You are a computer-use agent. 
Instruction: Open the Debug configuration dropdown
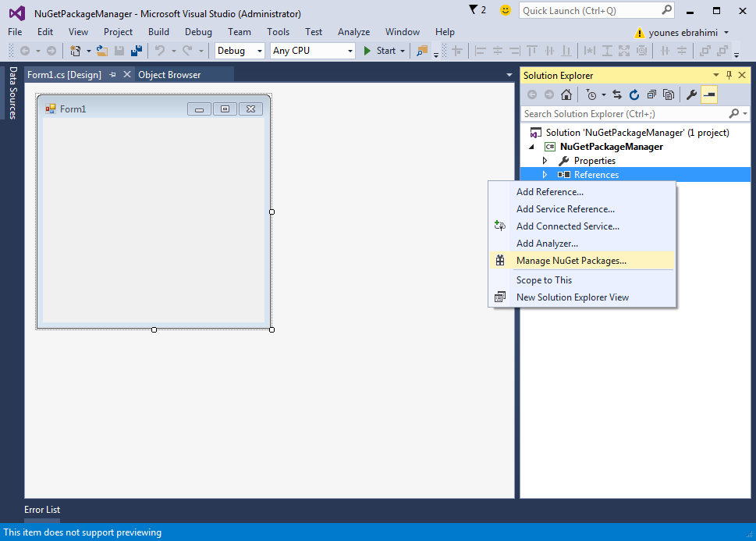tap(240, 51)
